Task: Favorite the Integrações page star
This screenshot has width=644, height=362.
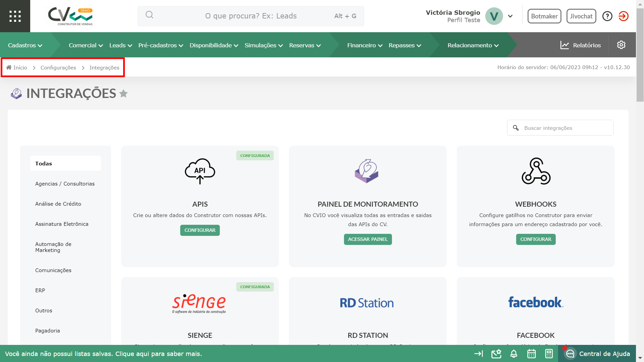Action: (123, 94)
